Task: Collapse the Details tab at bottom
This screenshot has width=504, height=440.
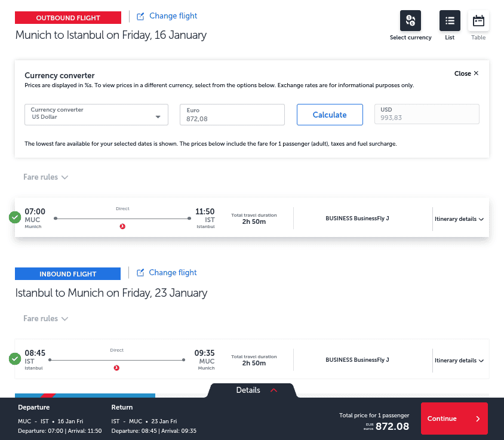Action: click(253, 390)
